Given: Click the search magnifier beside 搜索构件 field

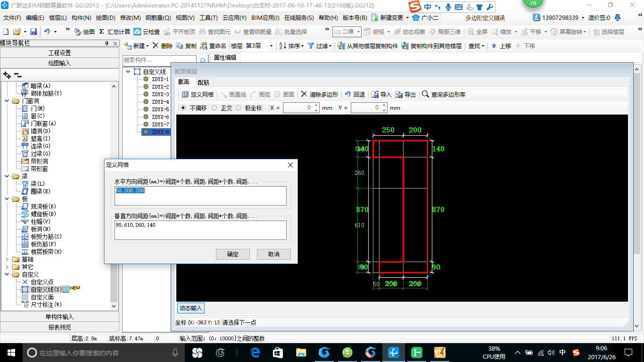Looking at the screenshot, I should (203, 60).
